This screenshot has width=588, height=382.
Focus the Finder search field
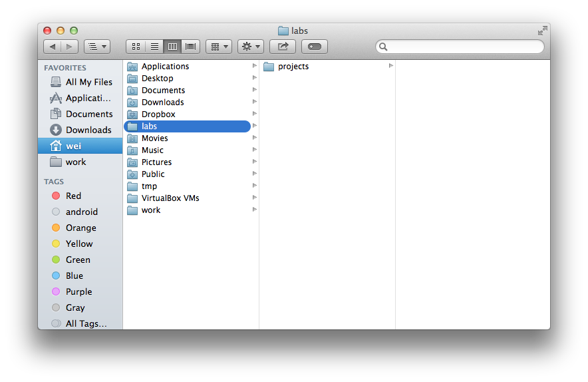point(460,47)
